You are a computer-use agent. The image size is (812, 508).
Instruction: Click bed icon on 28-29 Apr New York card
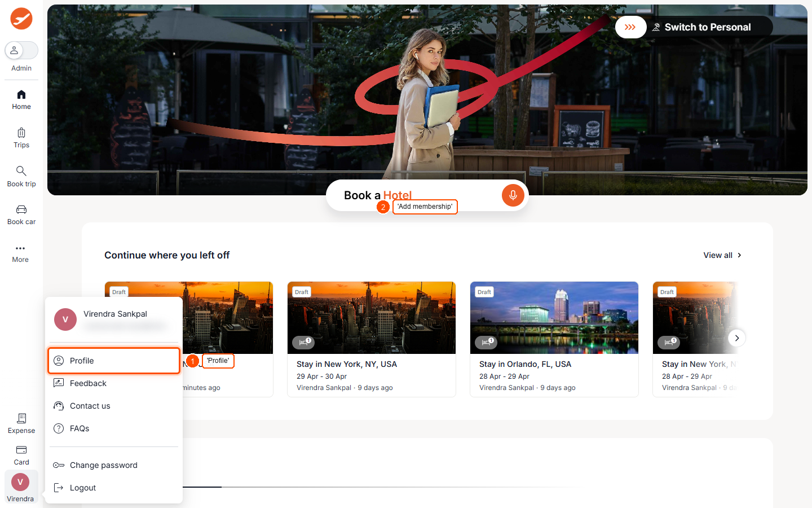[x=668, y=342]
